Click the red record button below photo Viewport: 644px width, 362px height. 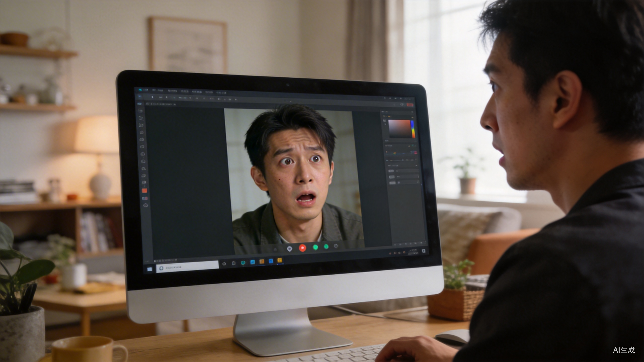pyautogui.click(x=303, y=248)
